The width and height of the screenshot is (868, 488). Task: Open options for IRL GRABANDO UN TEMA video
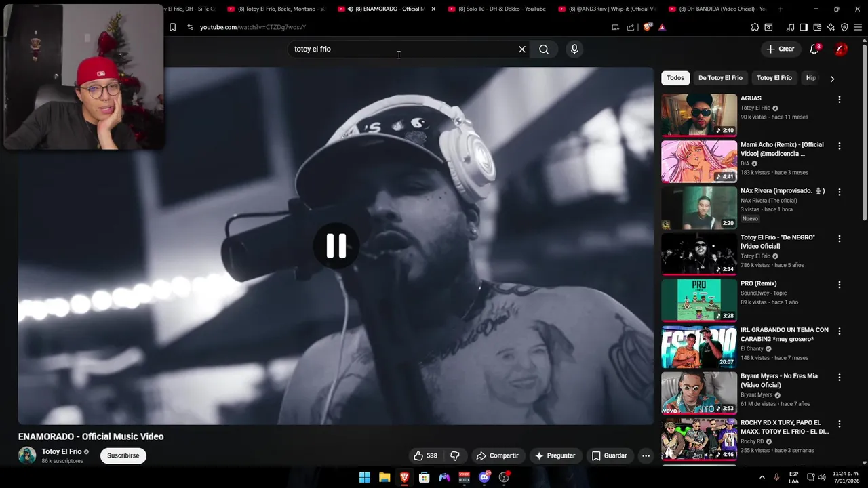coord(839,331)
